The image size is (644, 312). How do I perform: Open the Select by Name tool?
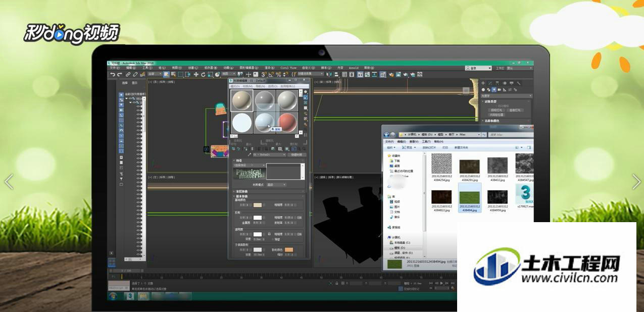[x=173, y=75]
